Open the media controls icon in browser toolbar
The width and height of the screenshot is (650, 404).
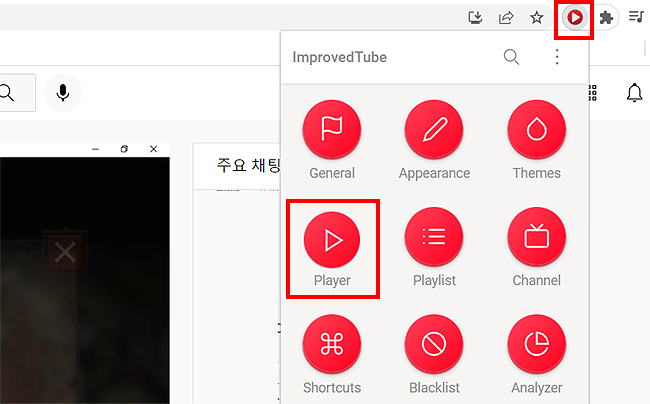[x=636, y=17]
